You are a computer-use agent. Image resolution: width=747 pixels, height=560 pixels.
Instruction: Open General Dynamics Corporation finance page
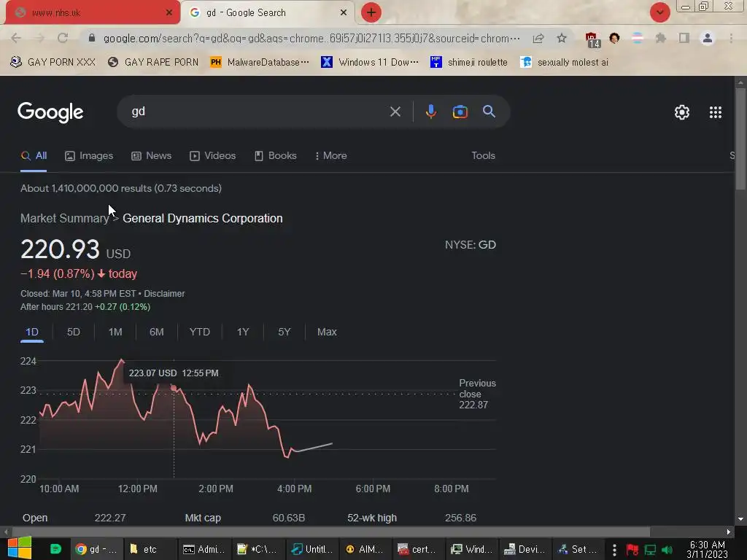coord(203,219)
